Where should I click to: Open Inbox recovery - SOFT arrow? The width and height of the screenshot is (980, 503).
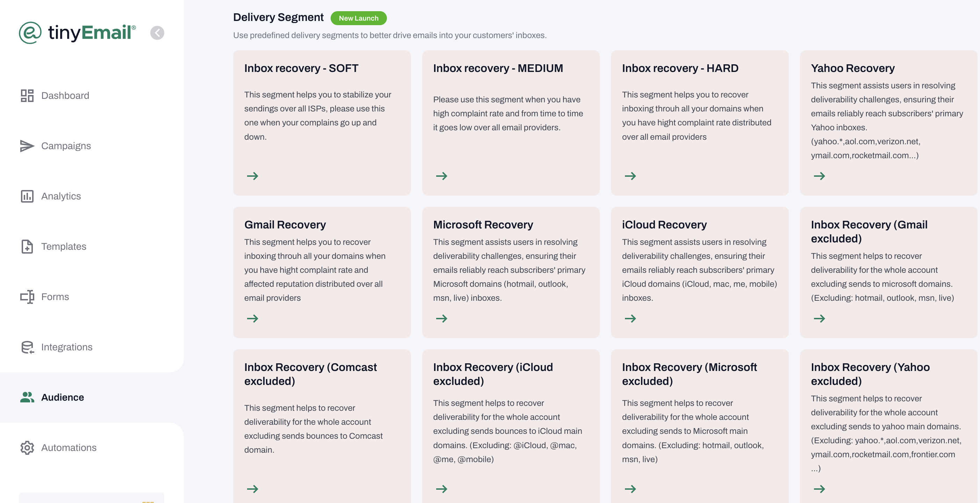tap(252, 176)
